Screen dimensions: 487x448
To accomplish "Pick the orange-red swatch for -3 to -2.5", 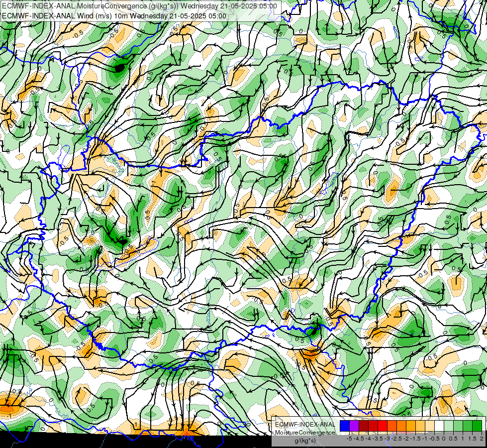I will 392,426.
